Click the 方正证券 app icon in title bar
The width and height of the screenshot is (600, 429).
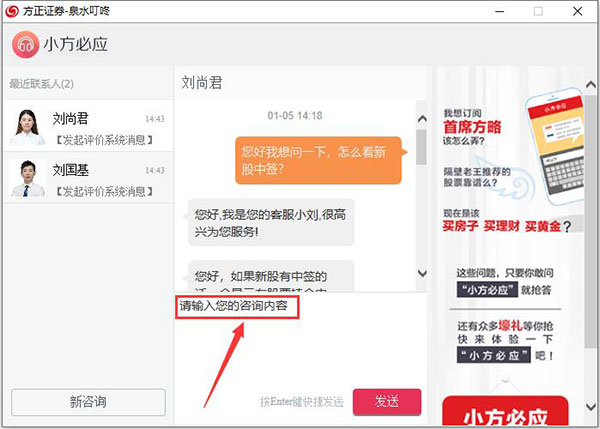coord(11,11)
